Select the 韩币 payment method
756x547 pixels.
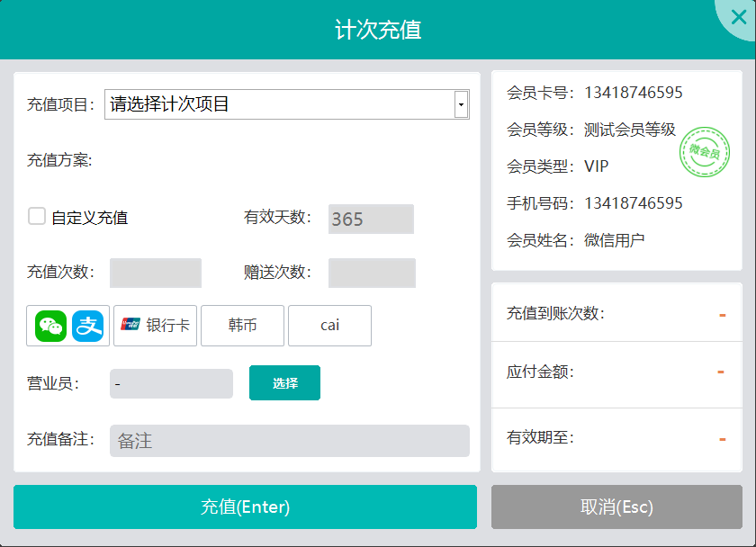click(x=242, y=326)
